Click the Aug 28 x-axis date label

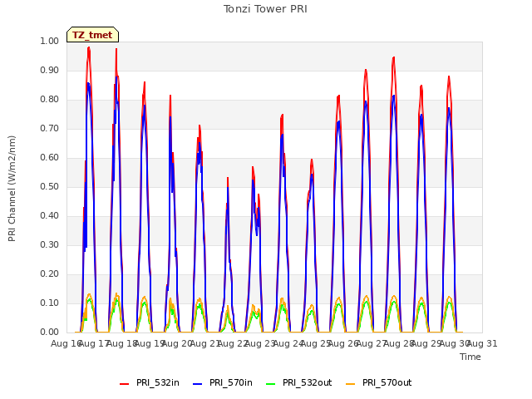tap(399, 343)
